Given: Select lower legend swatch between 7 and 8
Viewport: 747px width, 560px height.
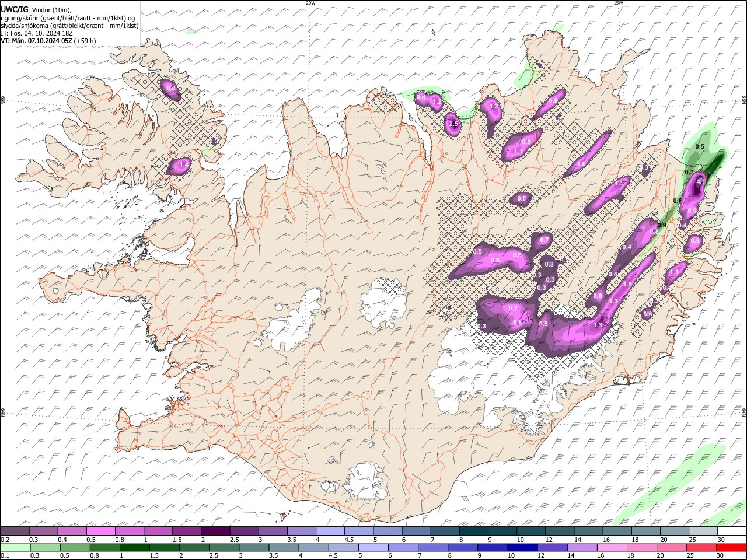Looking at the screenshot, I should pos(432,547).
